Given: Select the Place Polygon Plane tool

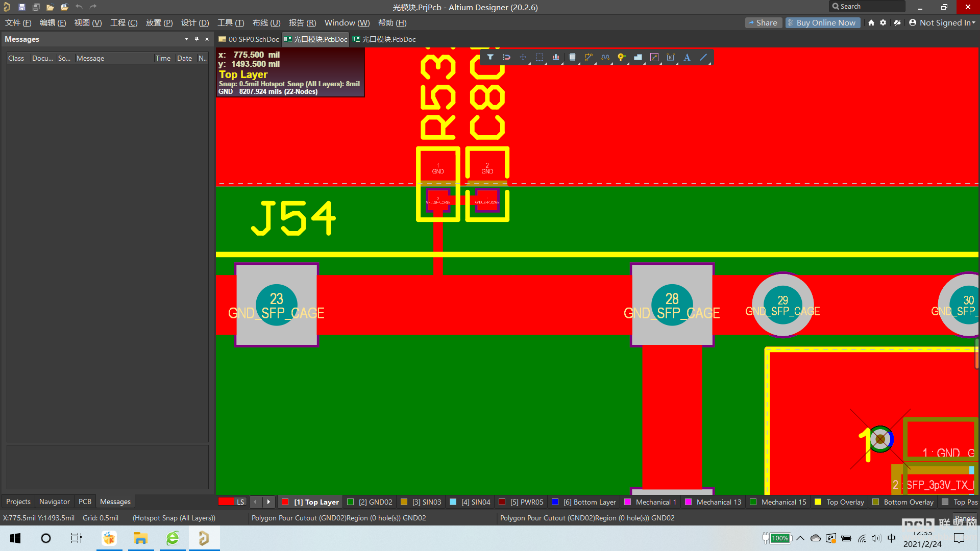Looking at the screenshot, I should click(638, 57).
